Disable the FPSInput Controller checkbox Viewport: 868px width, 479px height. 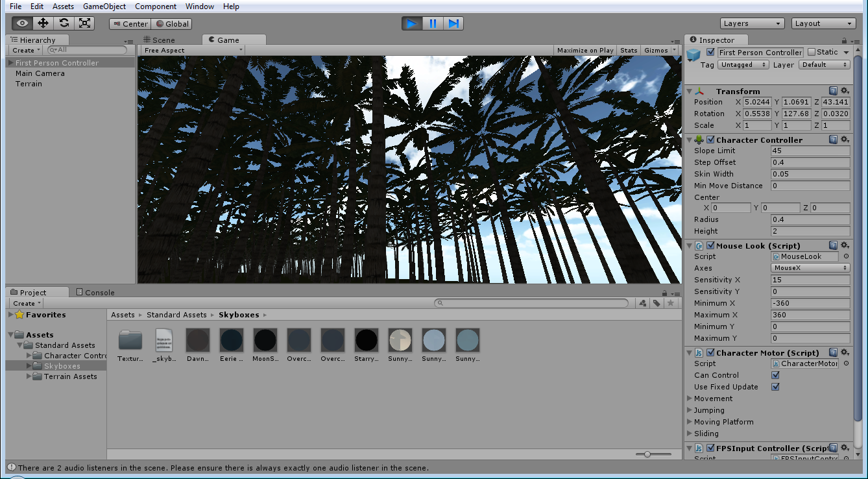click(710, 448)
